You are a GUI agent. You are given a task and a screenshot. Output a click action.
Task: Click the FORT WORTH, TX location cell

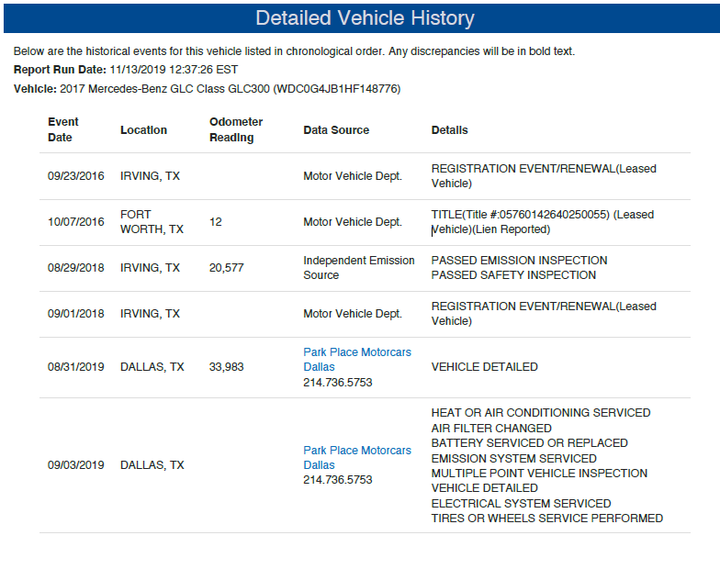coord(151,222)
